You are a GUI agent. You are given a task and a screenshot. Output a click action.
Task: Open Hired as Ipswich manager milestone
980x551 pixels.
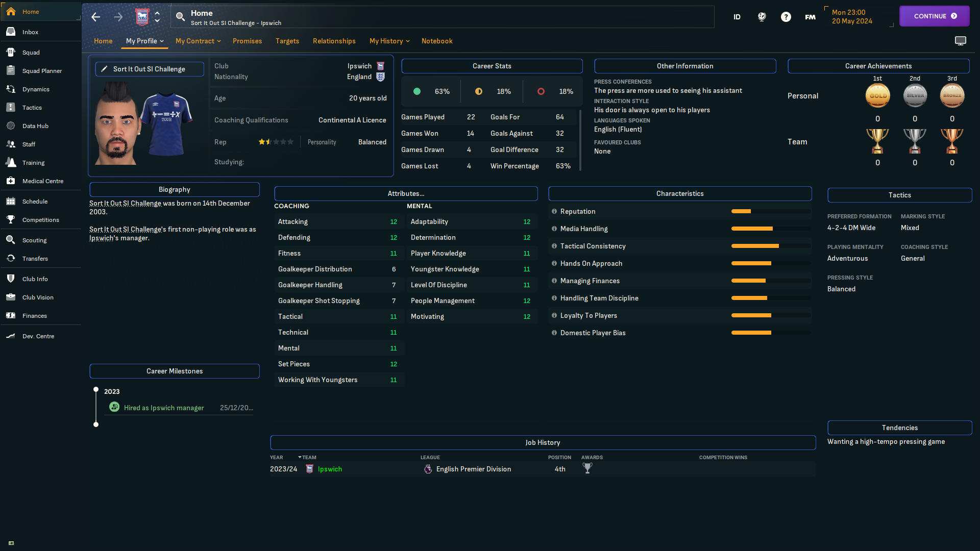164,408
